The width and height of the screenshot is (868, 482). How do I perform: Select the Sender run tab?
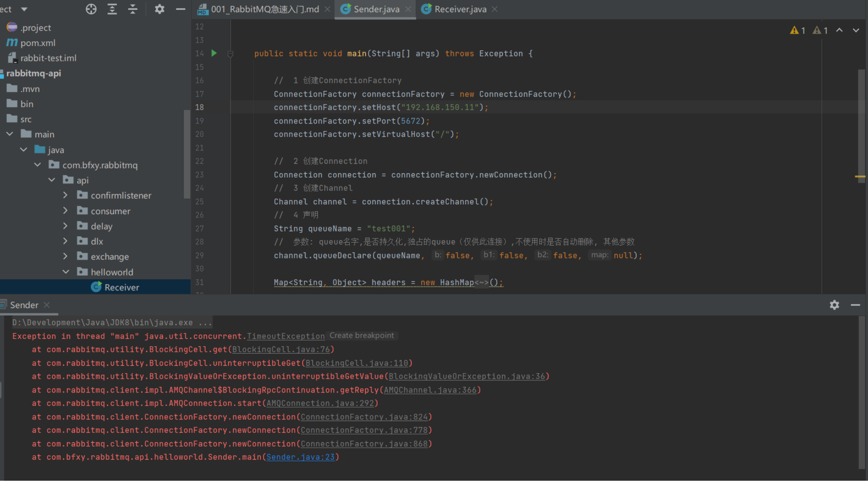[x=24, y=305]
